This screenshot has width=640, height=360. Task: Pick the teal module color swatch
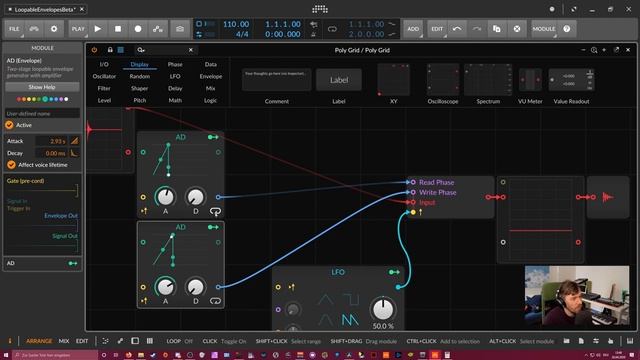click(x=45, y=99)
